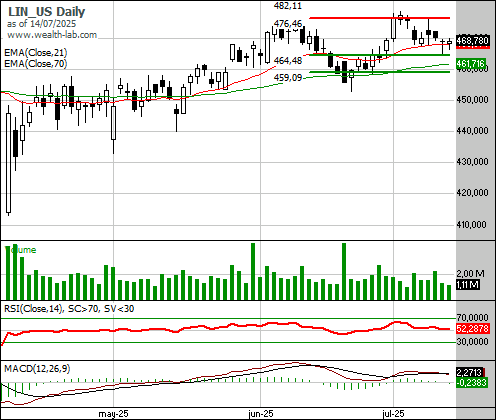Click the tallest volume bar in early June

point(253,271)
